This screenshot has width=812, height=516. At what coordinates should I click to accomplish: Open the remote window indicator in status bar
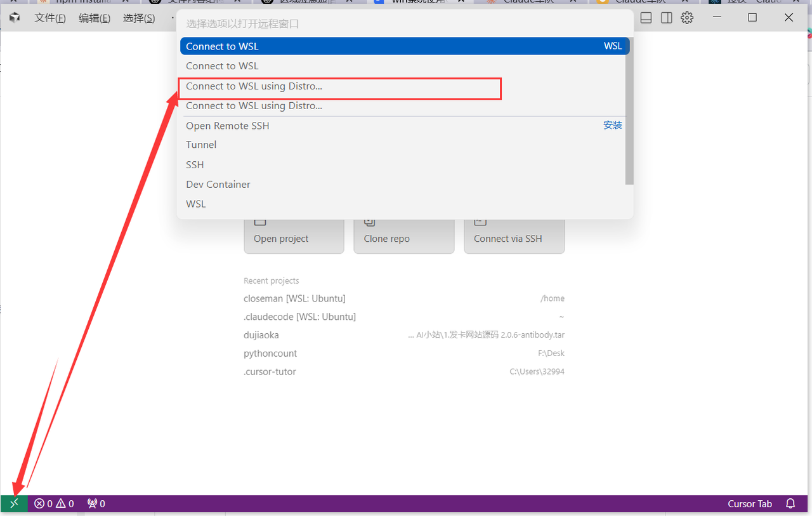pyautogui.click(x=14, y=503)
